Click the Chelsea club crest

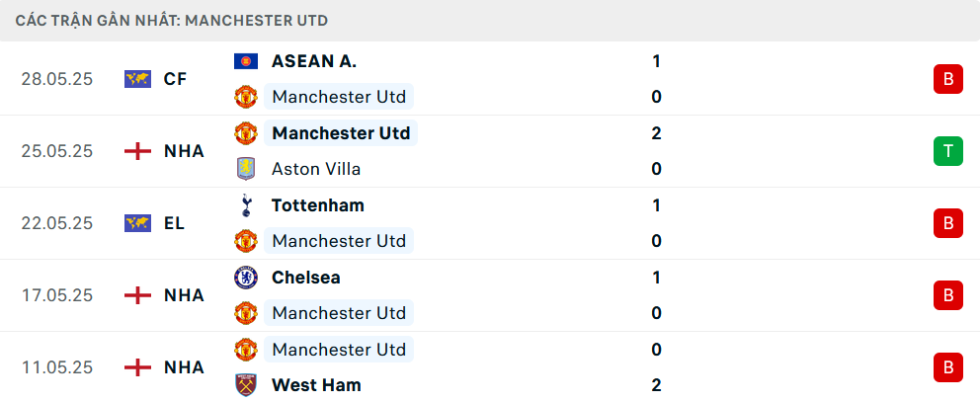pos(246,277)
